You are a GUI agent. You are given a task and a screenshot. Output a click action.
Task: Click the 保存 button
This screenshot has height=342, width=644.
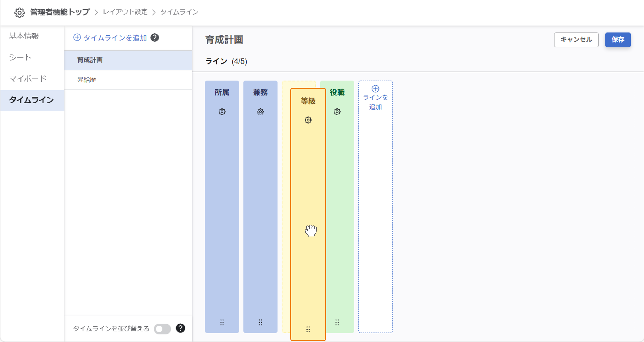tap(618, 40)
